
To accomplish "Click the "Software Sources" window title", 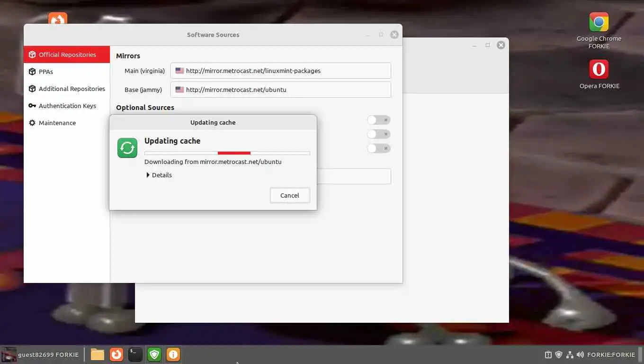I will coord(213,35).
